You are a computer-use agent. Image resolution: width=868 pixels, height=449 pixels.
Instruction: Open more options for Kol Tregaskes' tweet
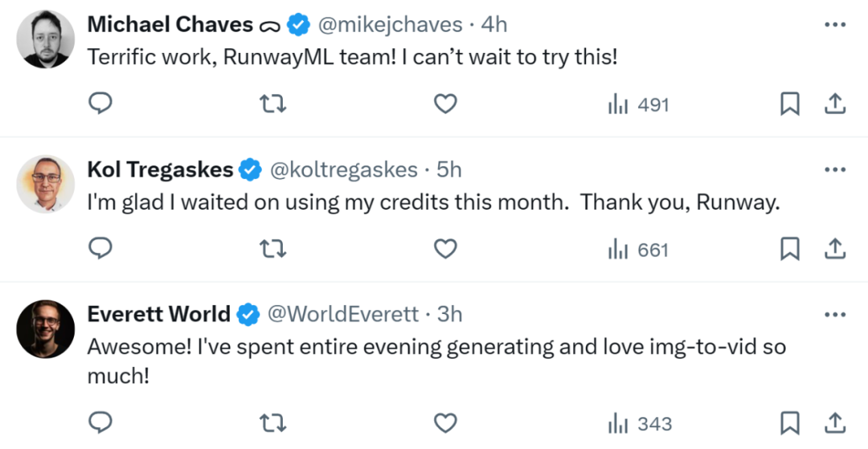point(835,169)
